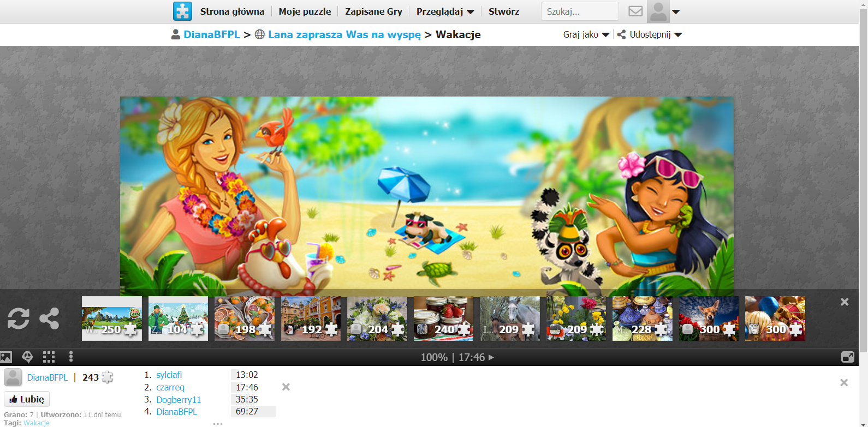Open the 104-piece Christmas tree puzzle
The height and width of the screenshot is (427, 868).
(178, 318)
